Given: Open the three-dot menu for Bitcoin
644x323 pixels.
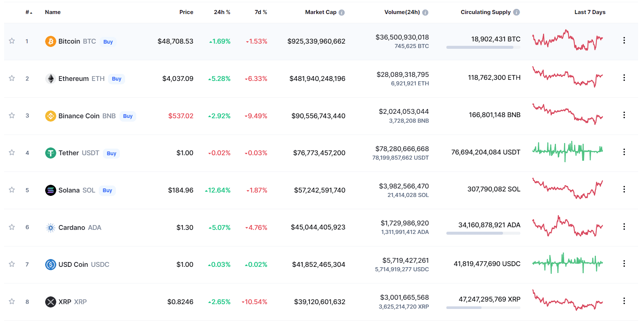Looking at the screenshot, I should tap(624, 40).
